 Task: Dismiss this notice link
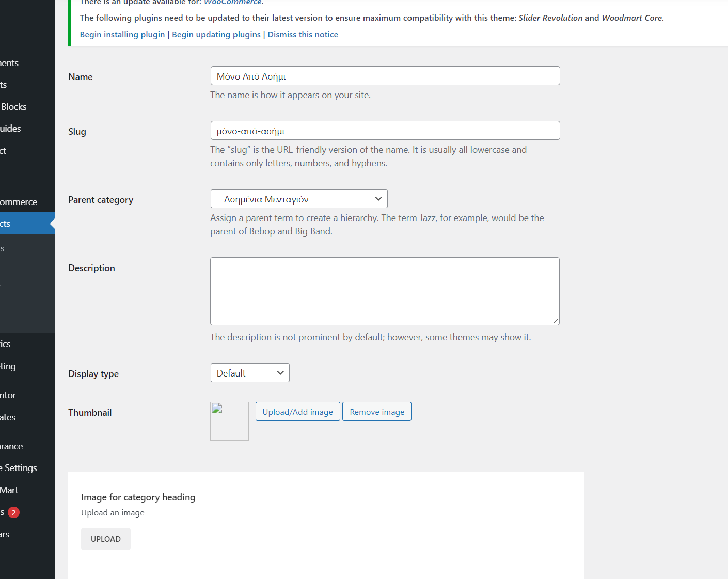click(x=303, y=35)
